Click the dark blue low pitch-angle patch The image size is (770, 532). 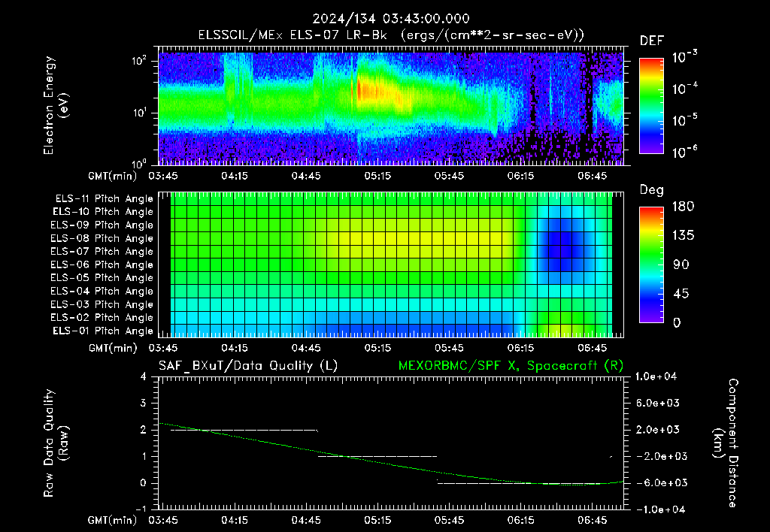[x=561, y=244]
